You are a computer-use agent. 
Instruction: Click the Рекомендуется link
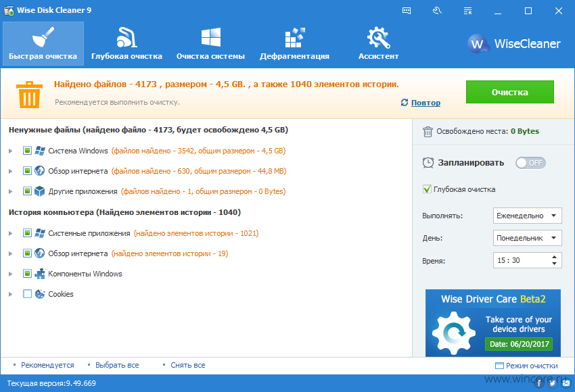point(47,365)
